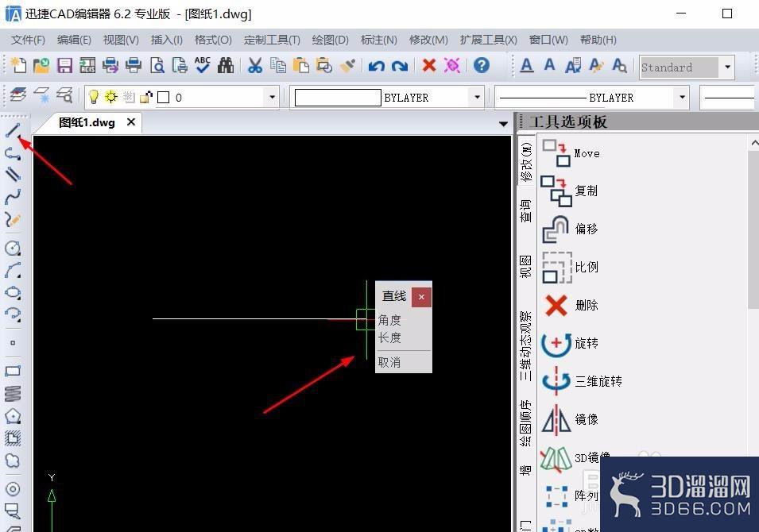Image resolution: width=759 pixels, height=532 pixels.
Task: Select the Polygon drawing tool
Action: (13, 416)
